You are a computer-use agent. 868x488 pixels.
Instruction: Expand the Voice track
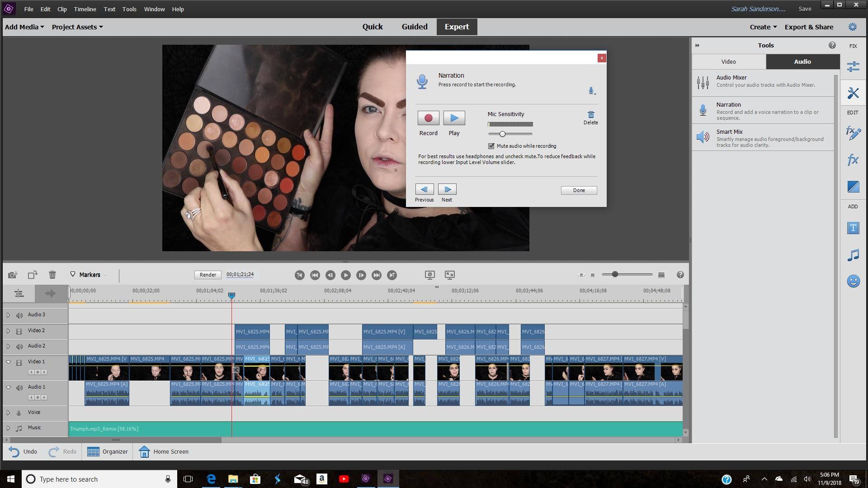click(x=8, y=413)
